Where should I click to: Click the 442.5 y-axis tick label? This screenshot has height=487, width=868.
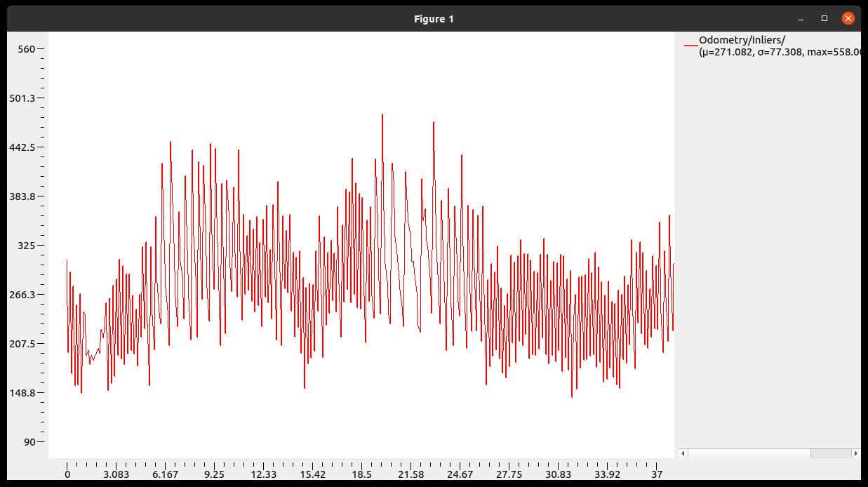tap(22, 147)
